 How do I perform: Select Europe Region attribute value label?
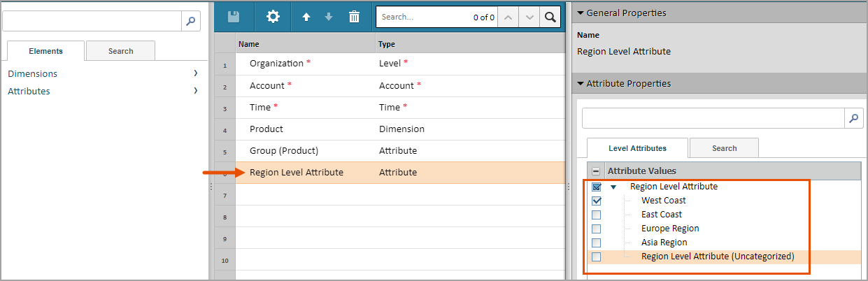click(x=670, y=229)
